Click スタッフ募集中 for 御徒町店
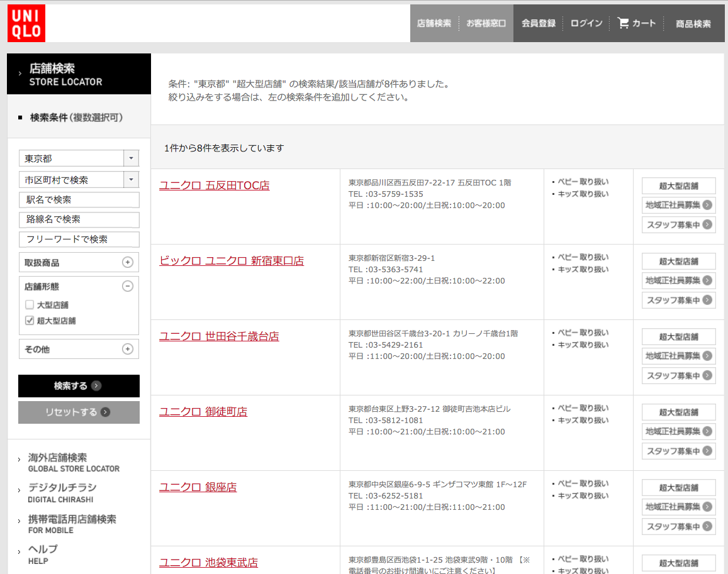Screen dimensions: 728x574 679,451
